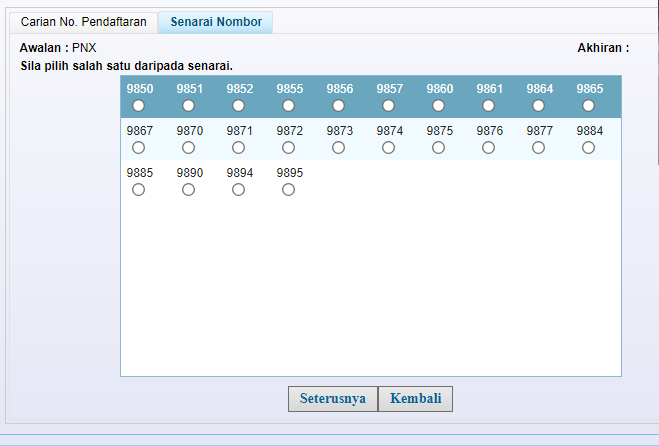Select the 9861 radio button
The height and width of the screenshot is (446, 659).
coord(488,106)
